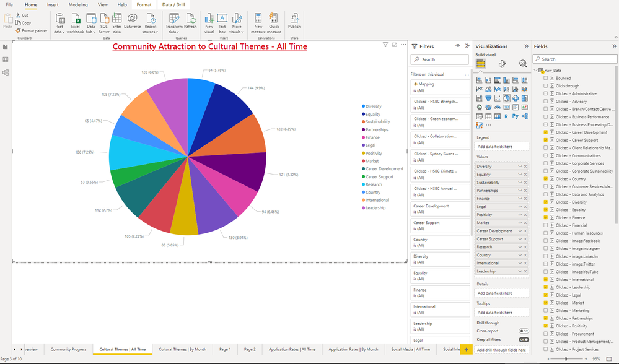Uncheck Clicked - Leadership field

tap(545, 287)
